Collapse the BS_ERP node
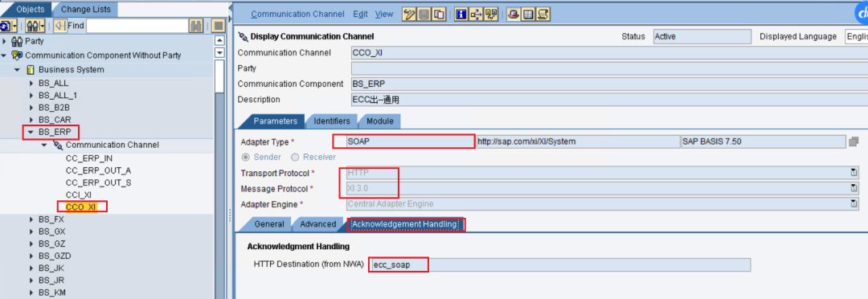The image size is (868, 299). (x=31, y=133)
